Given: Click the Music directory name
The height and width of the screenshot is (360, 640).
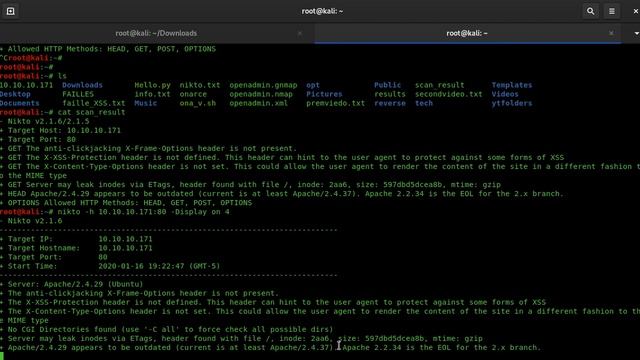Looking at the screenshot, I should point(146,103).
